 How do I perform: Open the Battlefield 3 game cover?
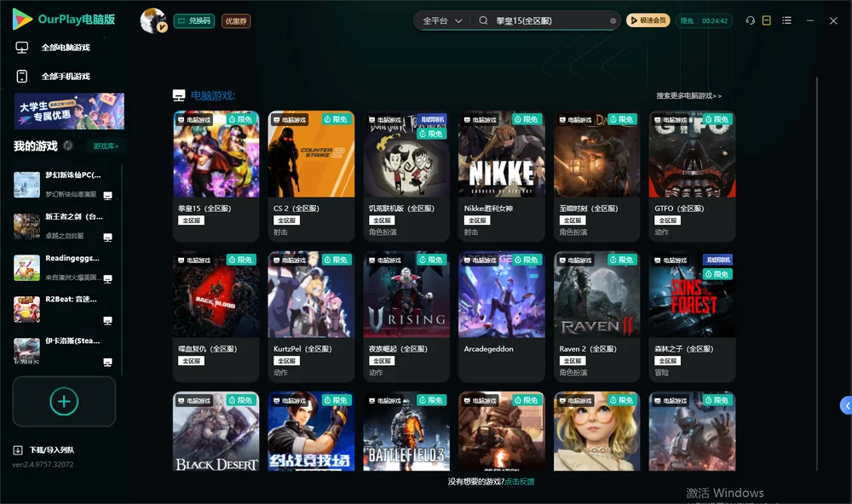pos(406,432)
